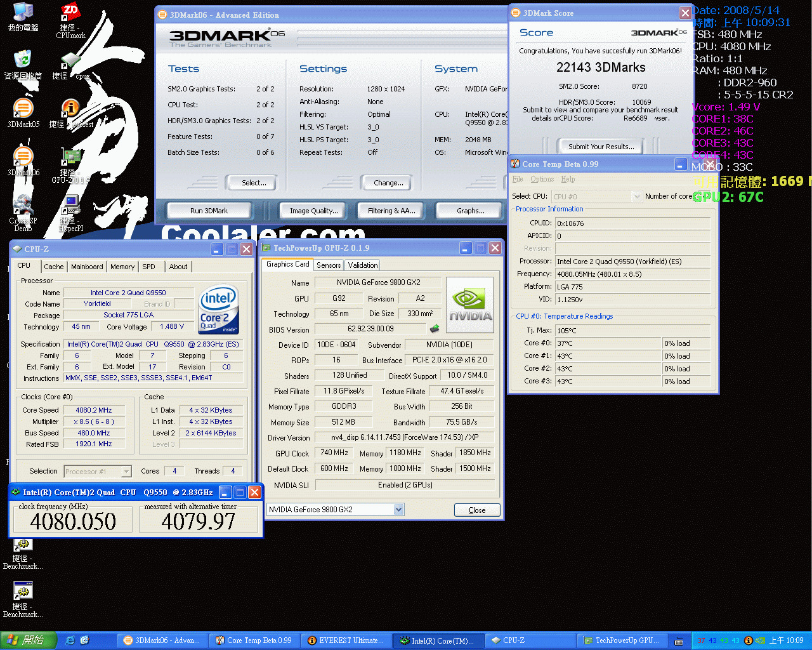Click the Image Quality... button in 3DMark06
The height and width of the screenshot is (650, 812).
(x=314, y=211)
